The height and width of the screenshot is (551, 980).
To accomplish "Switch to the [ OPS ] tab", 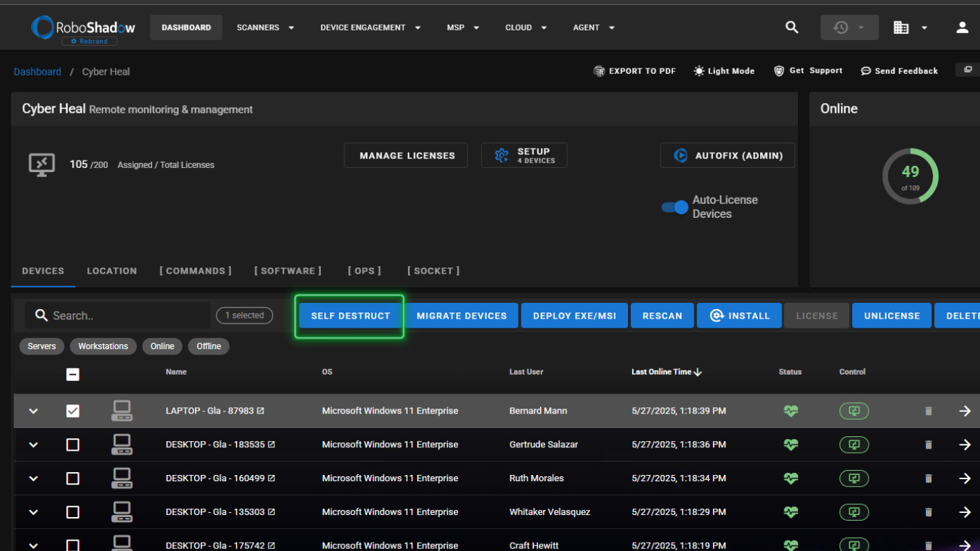I will coord(364,271).
